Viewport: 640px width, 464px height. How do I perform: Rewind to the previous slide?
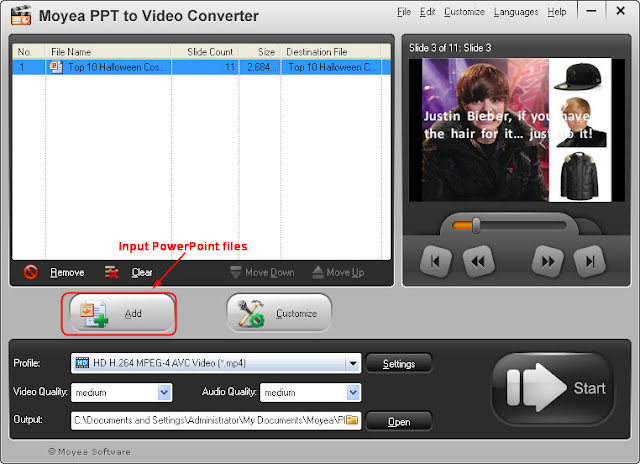tap(478, 262)
